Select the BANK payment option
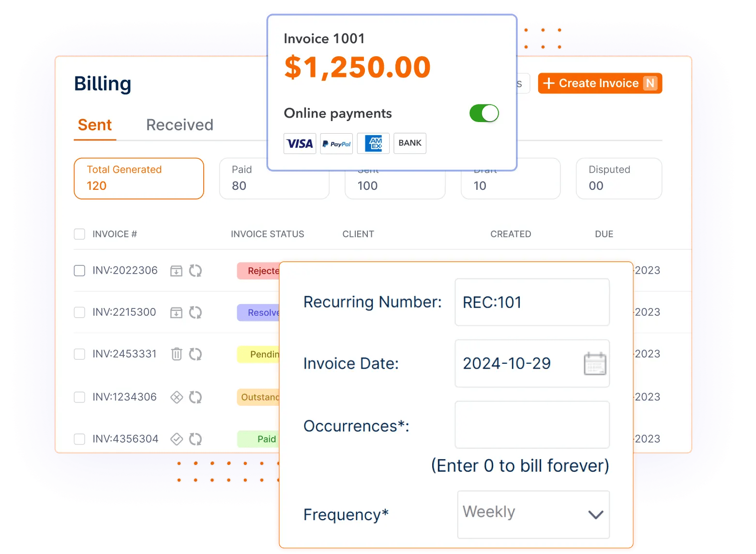The height and width of the screenshot is (554, 756). 410,143
